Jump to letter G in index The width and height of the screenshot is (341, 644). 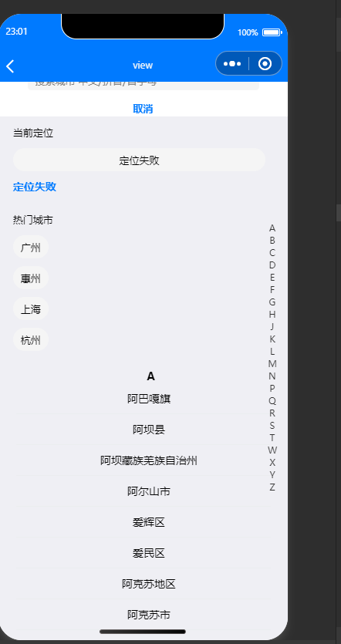(x=272, y=302)
